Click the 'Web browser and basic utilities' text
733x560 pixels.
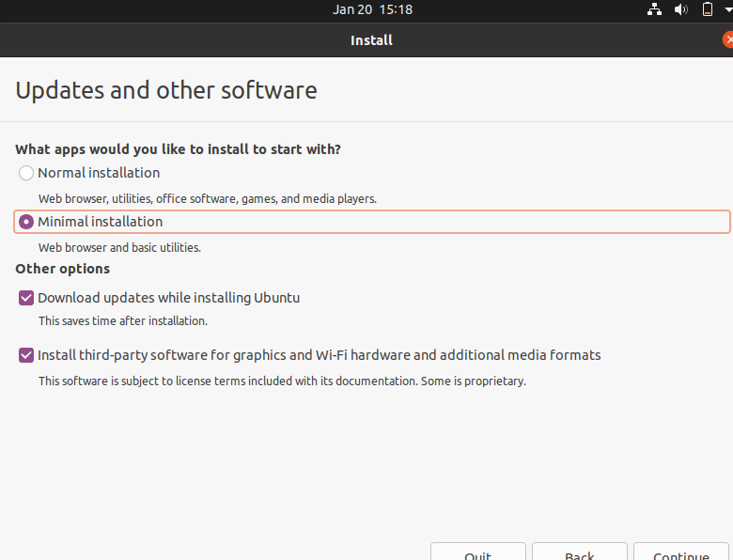[x=119, y=248]
